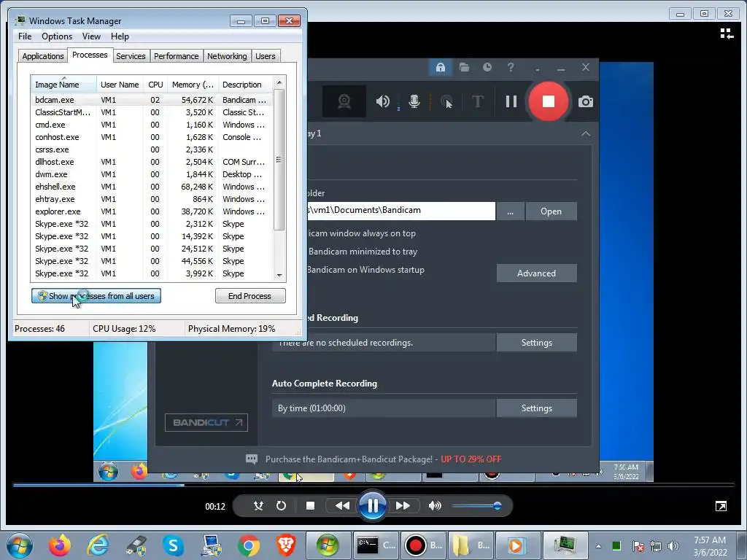This screenshot has height=560, width=747.
Task: Click the media player fast forward button
Action: 403,506
